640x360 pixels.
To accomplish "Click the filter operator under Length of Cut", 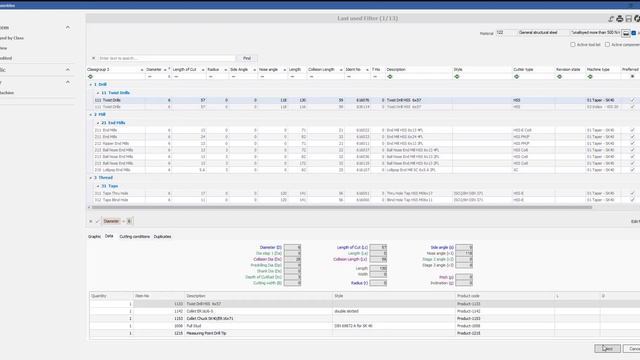I will click(x=176, y=76).
